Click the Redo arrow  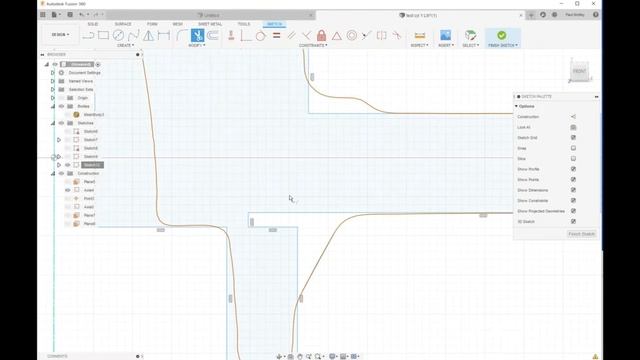point(96,15)
